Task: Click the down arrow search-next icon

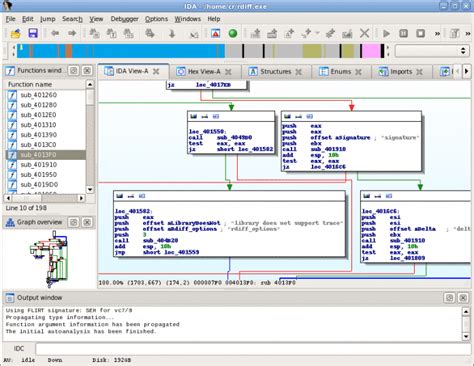Action: [172, 33]
